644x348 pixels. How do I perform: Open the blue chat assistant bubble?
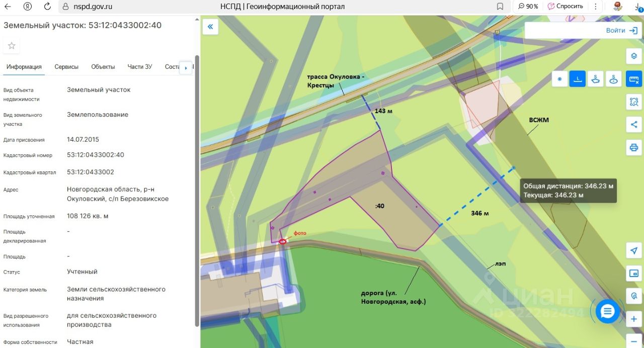(x=607, y=312)
